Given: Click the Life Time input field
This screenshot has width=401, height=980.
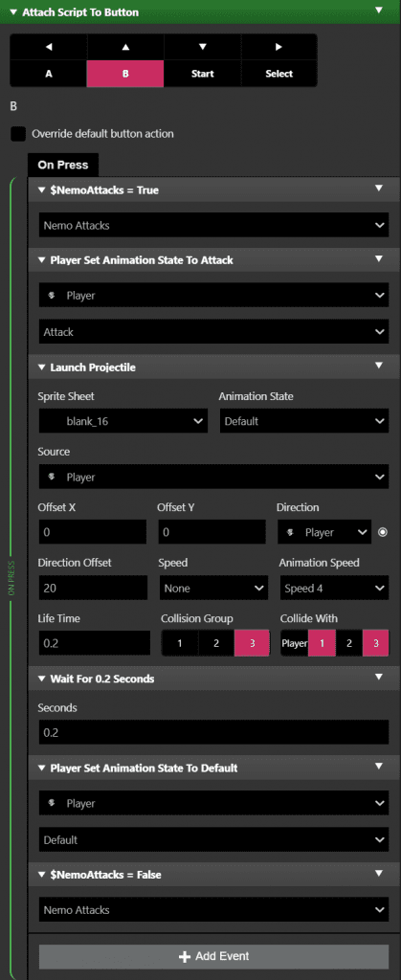Looking at the screenshot, I should click(95, 643).
